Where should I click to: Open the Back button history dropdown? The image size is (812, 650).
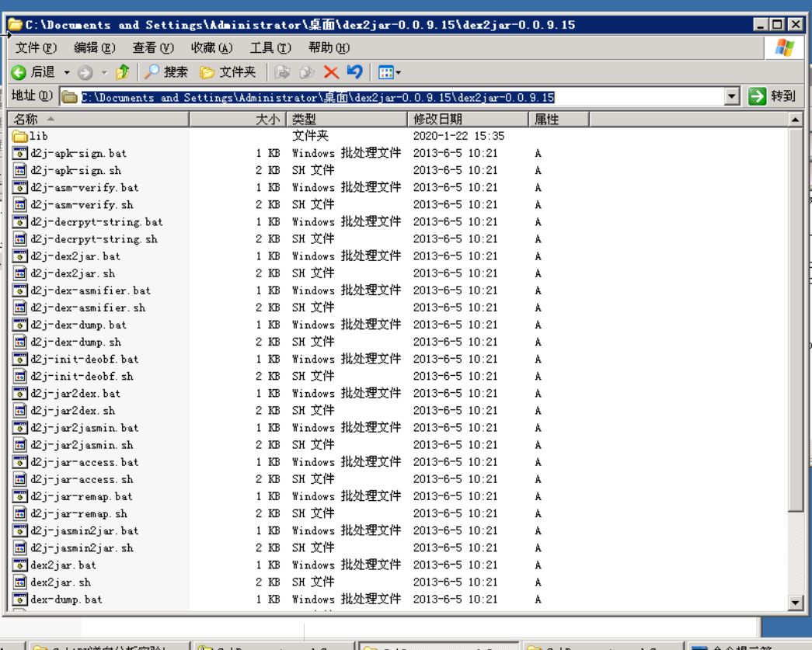click(66, 72)
